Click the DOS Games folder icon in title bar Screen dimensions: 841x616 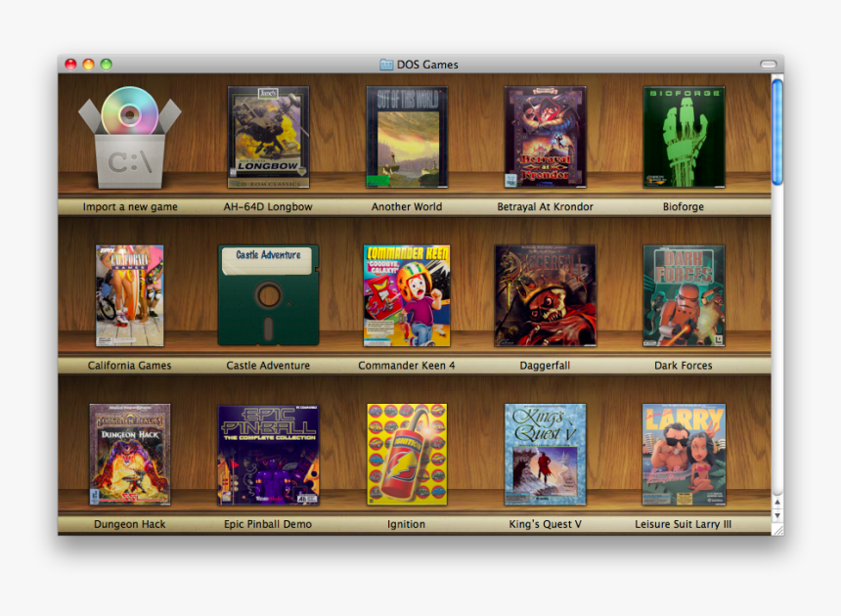[x=386, y=65]
